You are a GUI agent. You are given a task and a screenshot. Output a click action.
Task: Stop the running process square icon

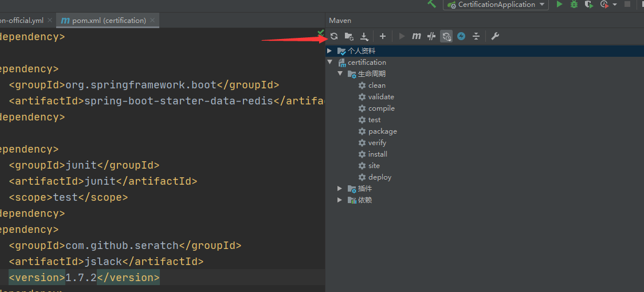627,4
